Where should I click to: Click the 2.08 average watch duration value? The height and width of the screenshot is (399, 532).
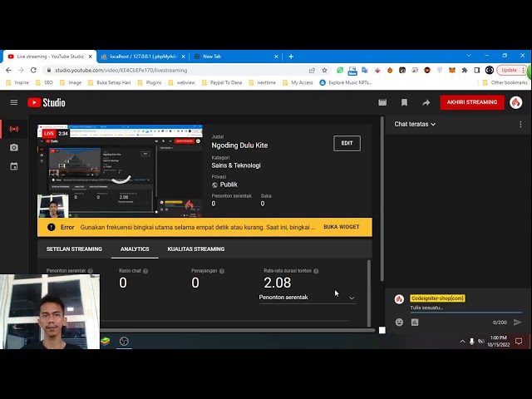(277, 283)
